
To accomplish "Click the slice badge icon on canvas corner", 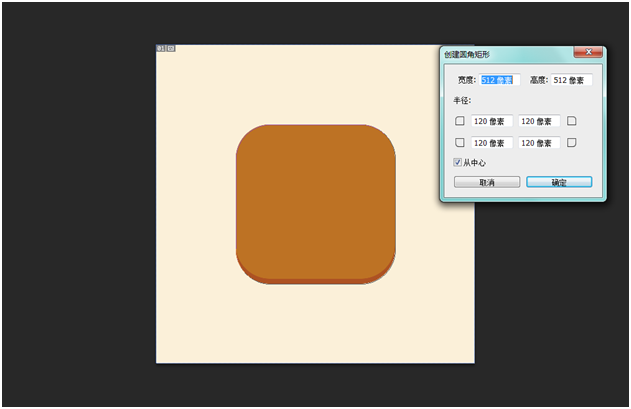I will [x=171, y=48].
